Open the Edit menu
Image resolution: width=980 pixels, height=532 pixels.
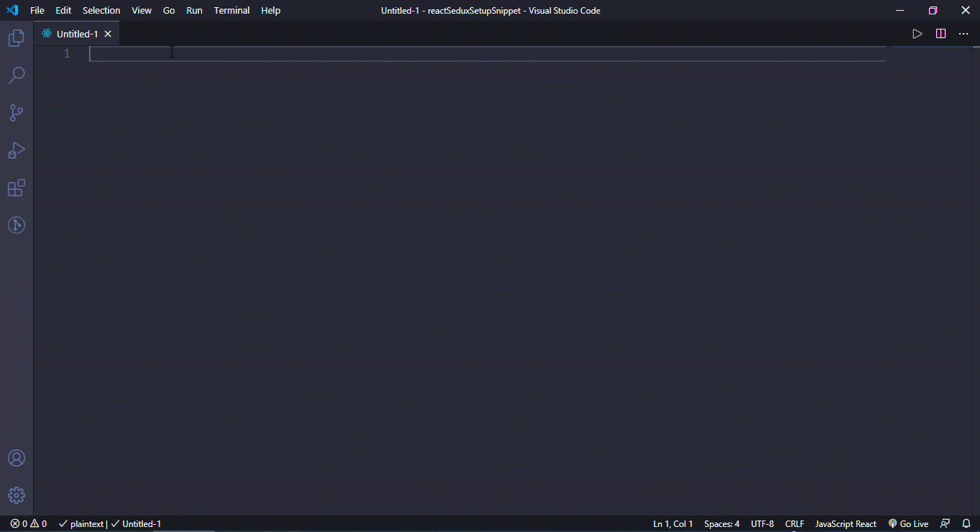[63, 10]
